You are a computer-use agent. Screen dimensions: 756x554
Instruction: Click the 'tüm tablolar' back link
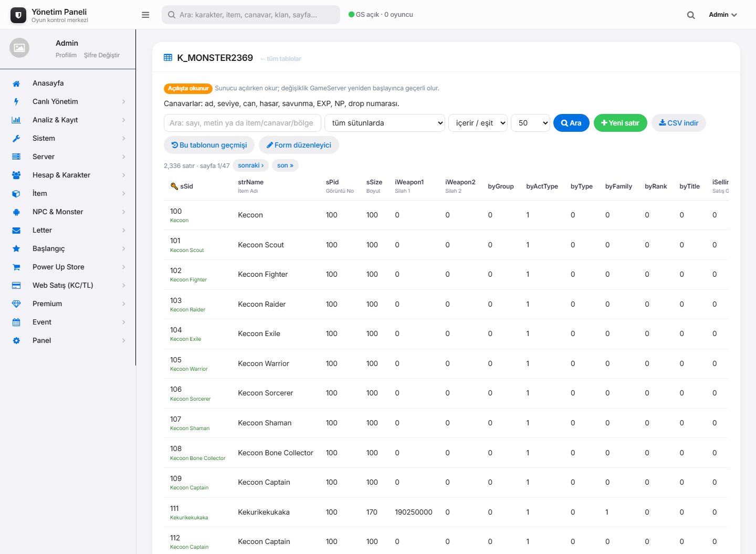[281, 59]
